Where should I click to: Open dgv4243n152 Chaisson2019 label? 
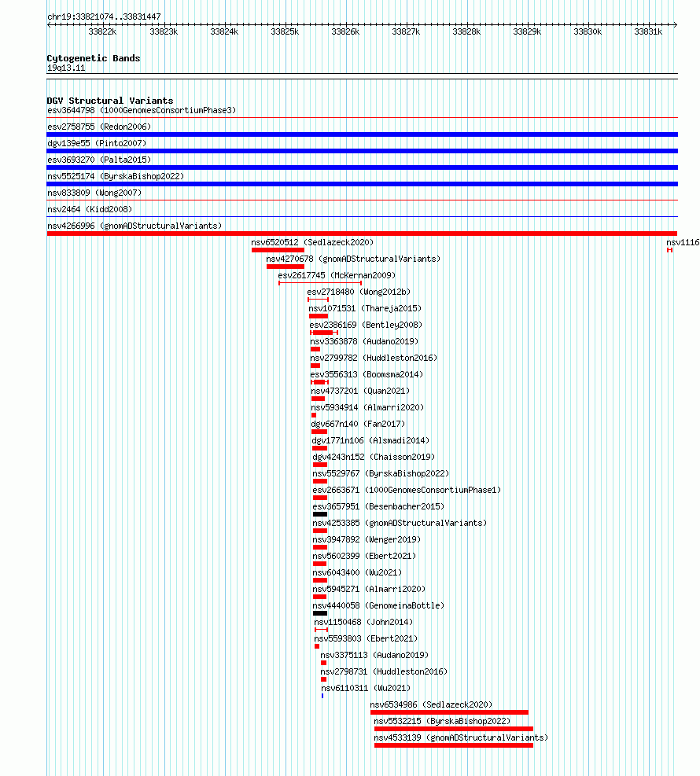coord(374,457)
